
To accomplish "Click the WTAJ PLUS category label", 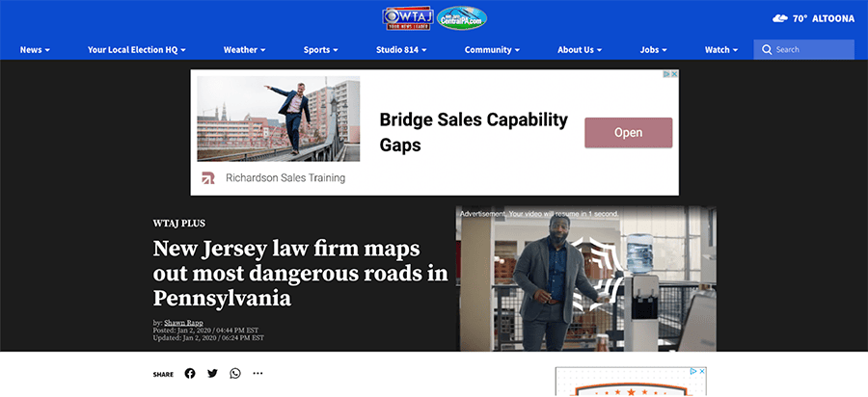I will [179, 224].
